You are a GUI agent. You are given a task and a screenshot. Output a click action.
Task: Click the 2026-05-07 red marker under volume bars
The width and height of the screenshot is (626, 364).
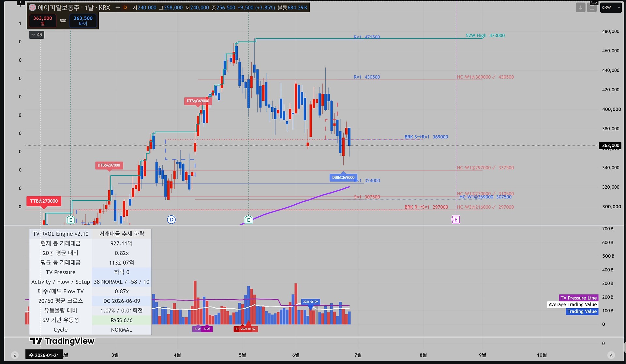(248, 329)
